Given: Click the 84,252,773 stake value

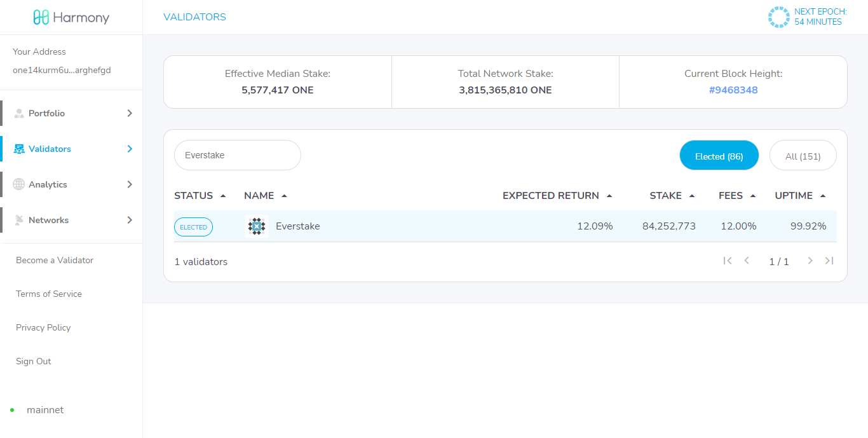Looking at the screenshot, I should [669, 226].
